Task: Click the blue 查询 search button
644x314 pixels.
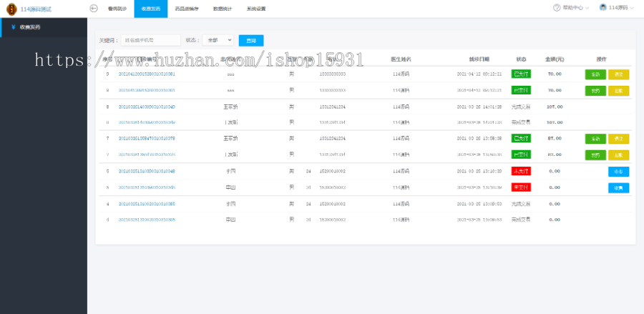Action: click(251, 40)
